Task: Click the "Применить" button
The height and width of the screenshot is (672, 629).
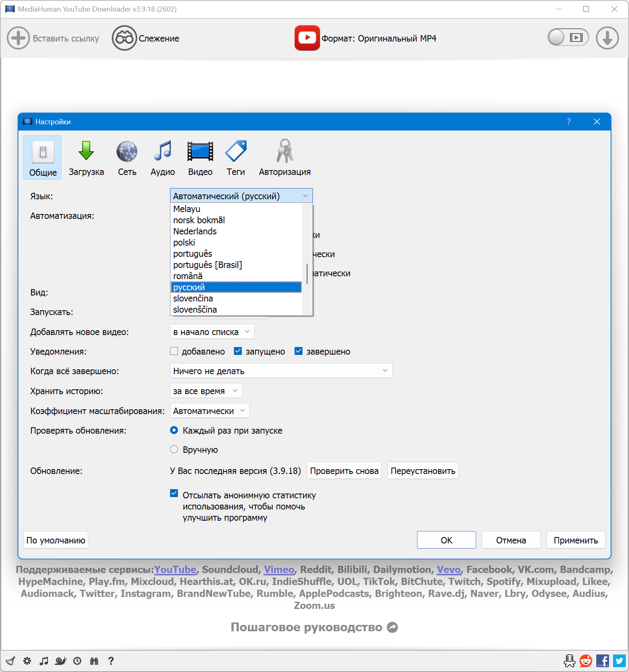Action: pos(575,540)
